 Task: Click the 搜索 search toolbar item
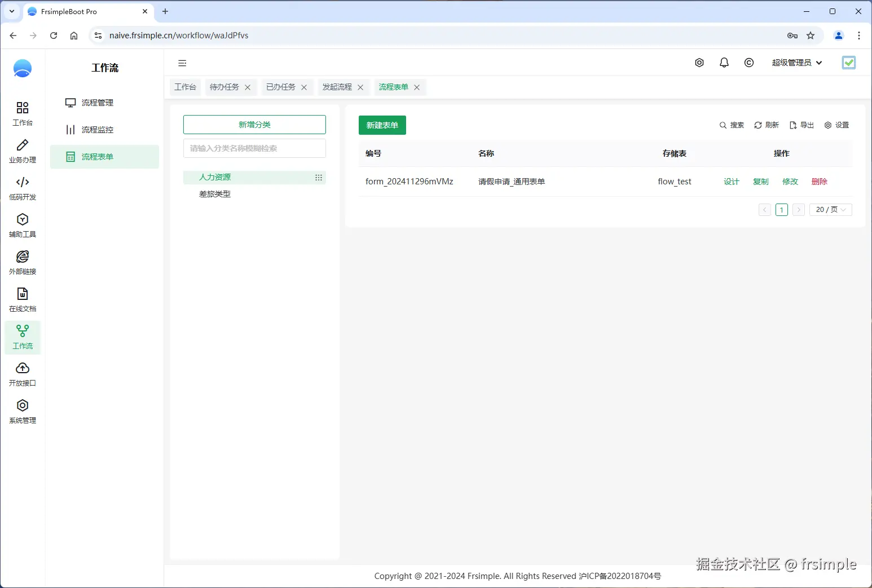[x=732, y=125]
